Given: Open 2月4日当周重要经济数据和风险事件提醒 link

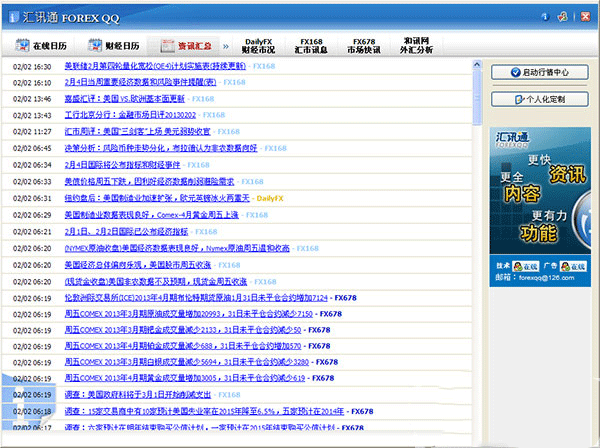Looking at the screenshot, I should pos(140,82).
